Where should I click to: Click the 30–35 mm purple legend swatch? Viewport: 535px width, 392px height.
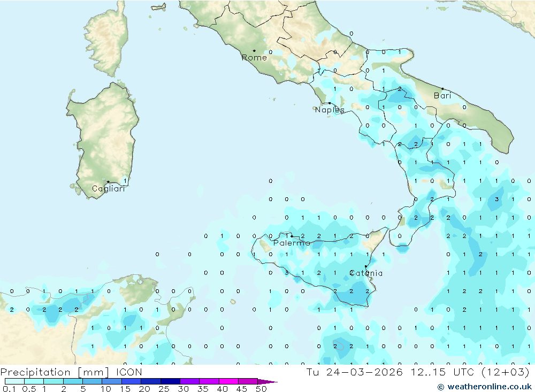[190, 381]
